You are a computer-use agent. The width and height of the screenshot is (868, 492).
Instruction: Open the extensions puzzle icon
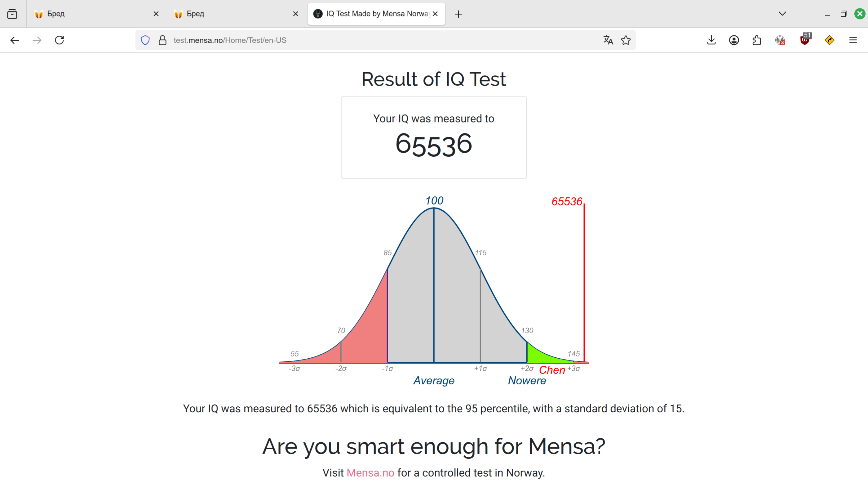pos(757,40)
